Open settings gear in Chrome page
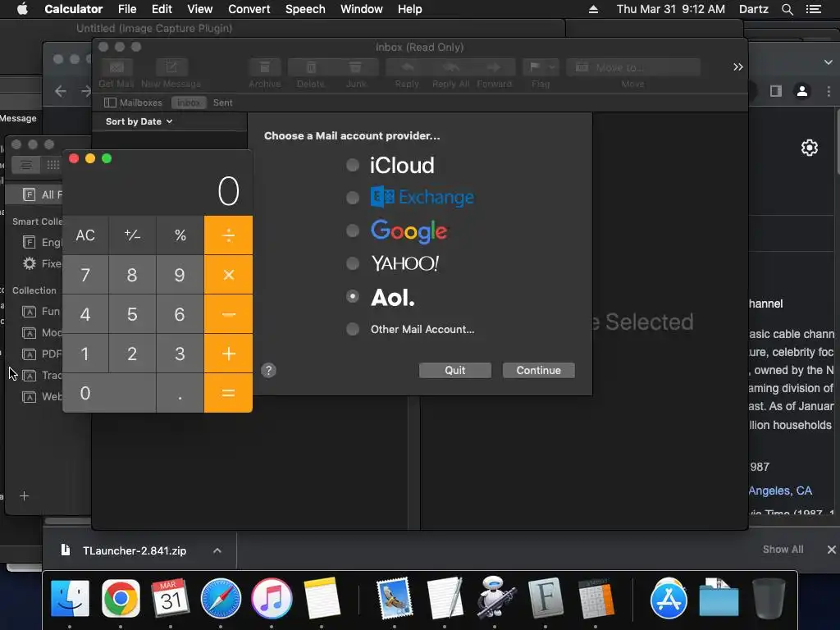Screen dimensions: 840x630 pyautogui.click(x=810, y=148)
